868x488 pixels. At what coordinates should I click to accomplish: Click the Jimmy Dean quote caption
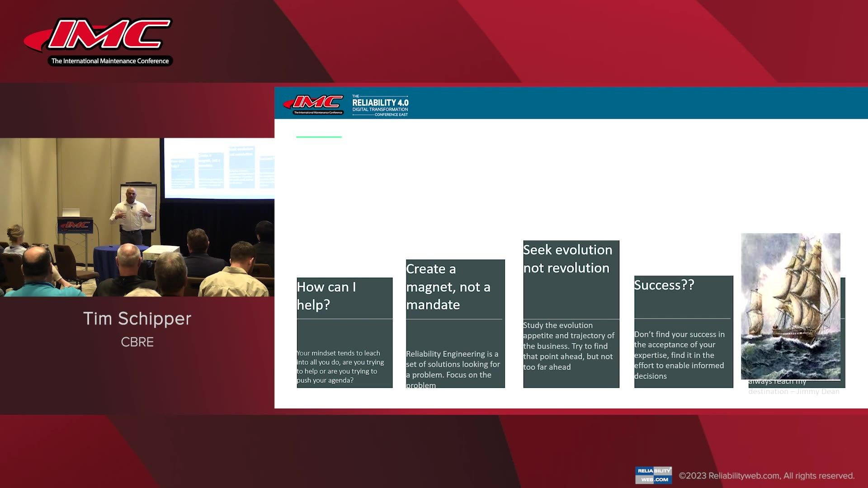click(x=793, y=391)
